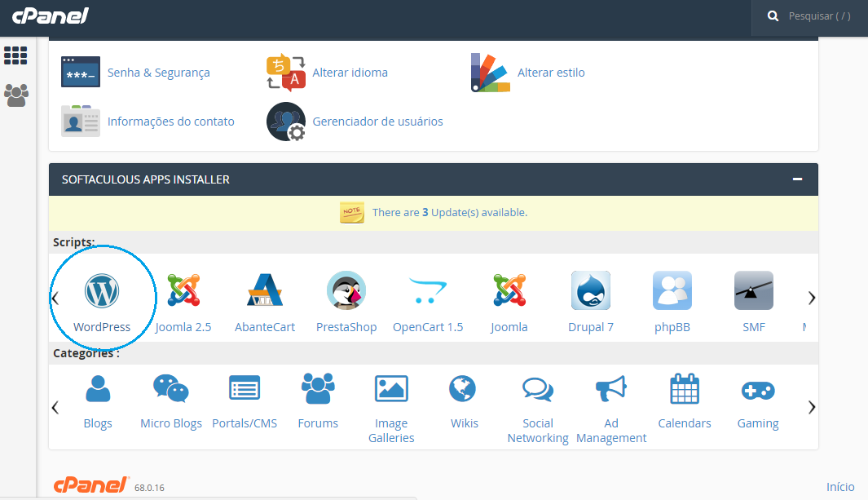
Task: Open the Calendars category icon
Action: click(685, 388)
